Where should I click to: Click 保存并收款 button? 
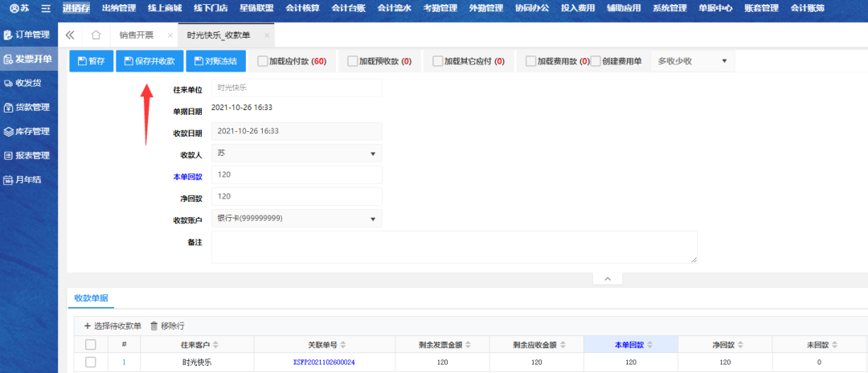tap(149, 61)
